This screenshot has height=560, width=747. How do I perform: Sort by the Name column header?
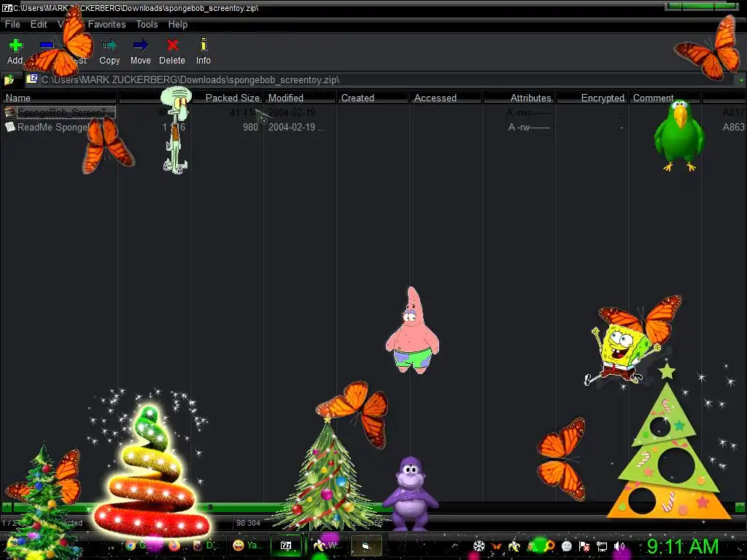point(58,98)
